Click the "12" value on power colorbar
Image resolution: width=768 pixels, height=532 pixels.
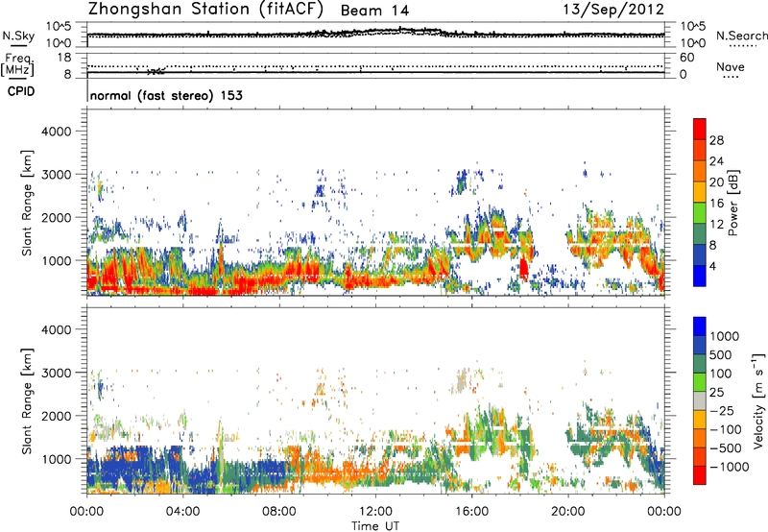716,225
